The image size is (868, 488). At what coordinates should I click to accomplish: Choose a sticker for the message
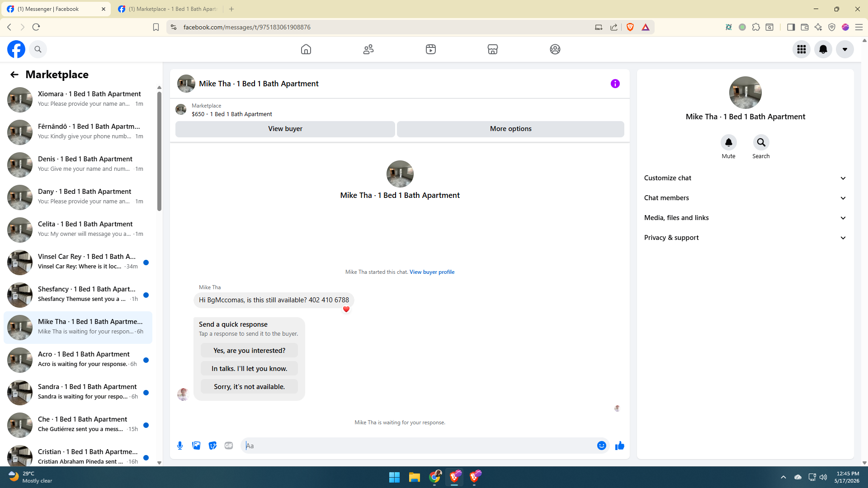pos(212,446)
